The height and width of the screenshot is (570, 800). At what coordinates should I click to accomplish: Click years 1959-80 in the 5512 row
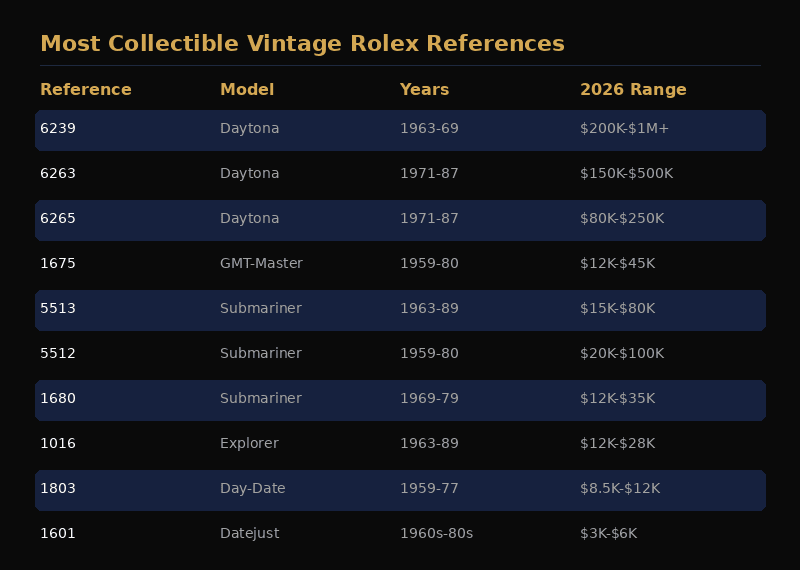click(429, 353)
